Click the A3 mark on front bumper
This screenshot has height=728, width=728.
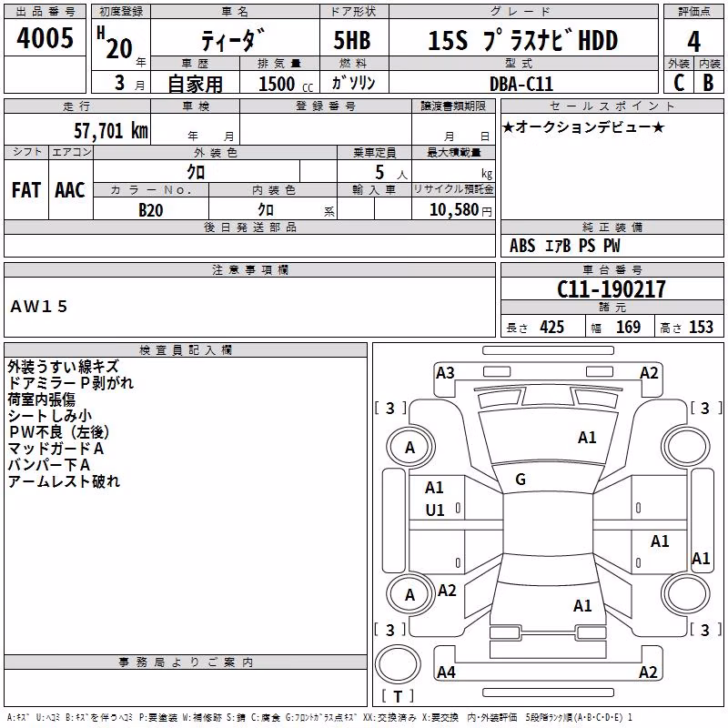click(445, 372)
